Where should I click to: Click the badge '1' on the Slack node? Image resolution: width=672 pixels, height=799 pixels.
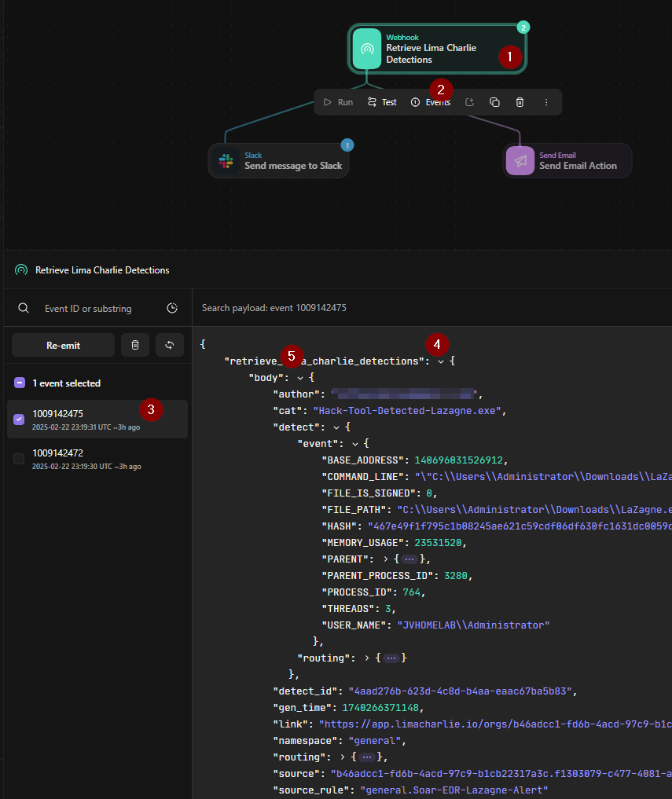(x=347, y=145)
